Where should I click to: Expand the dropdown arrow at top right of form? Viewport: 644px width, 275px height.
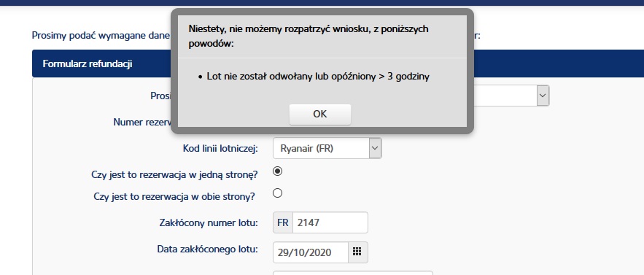click(543, 96)
